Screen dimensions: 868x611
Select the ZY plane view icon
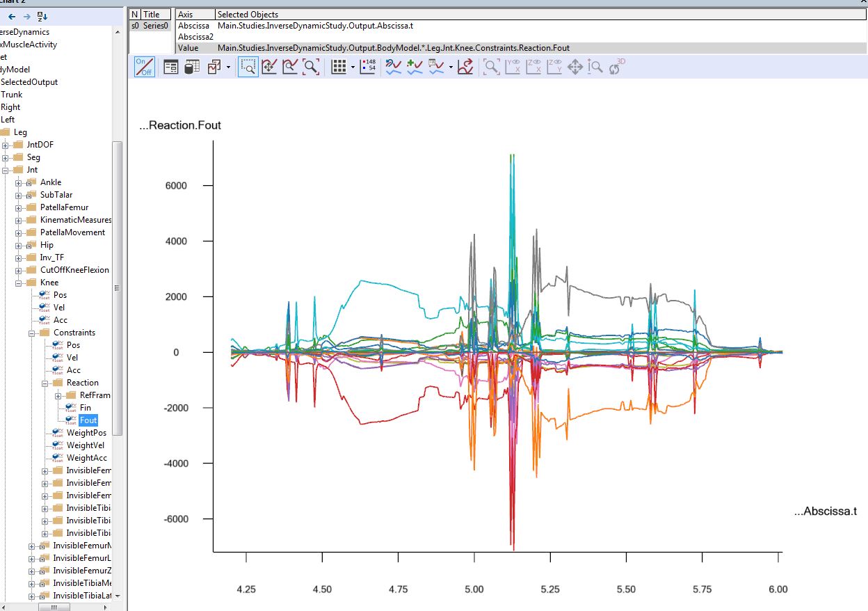tap(554, 67)
